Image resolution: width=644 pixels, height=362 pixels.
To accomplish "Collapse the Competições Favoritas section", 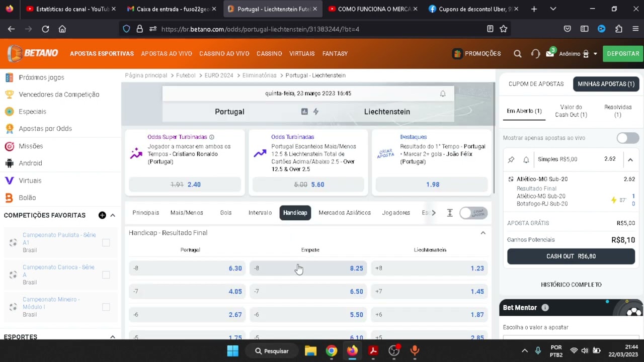I will [x=113, y=215].
